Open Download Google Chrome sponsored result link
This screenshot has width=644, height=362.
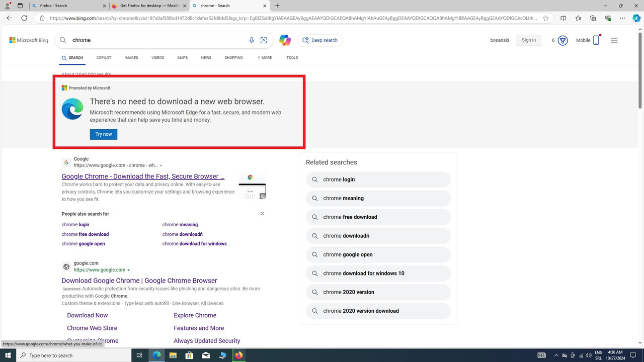(139, 281)
